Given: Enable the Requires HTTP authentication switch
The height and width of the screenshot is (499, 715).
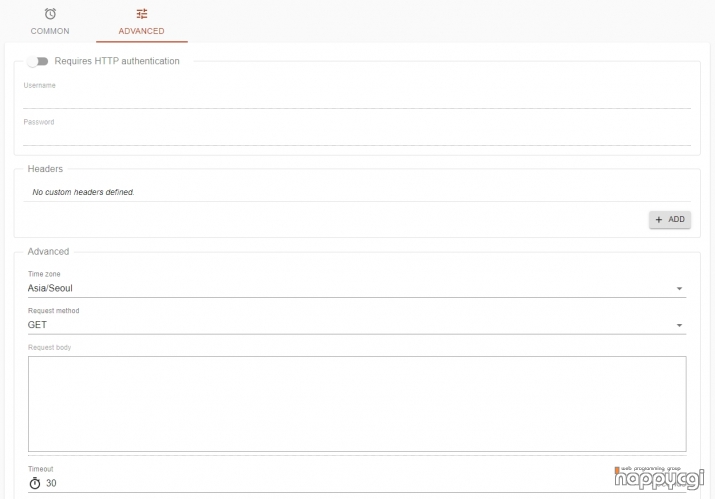Looking at the screenshot, I should pos(38,61).
